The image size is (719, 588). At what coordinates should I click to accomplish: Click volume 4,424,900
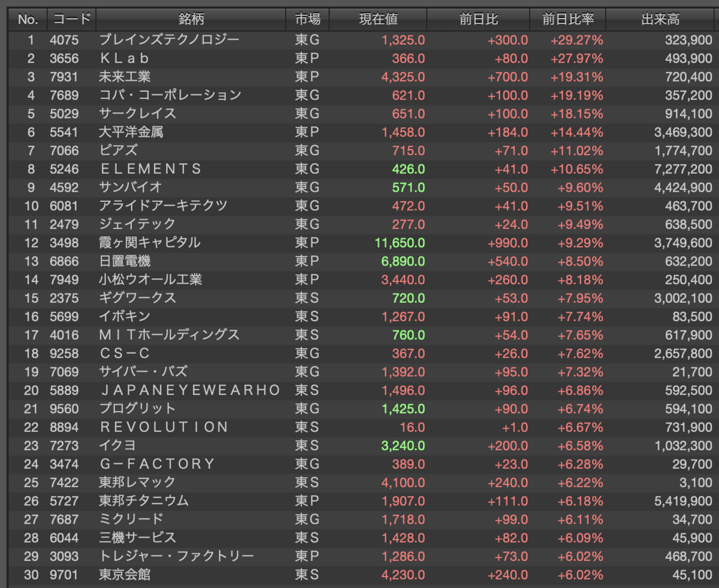click(x=684, y=188)
